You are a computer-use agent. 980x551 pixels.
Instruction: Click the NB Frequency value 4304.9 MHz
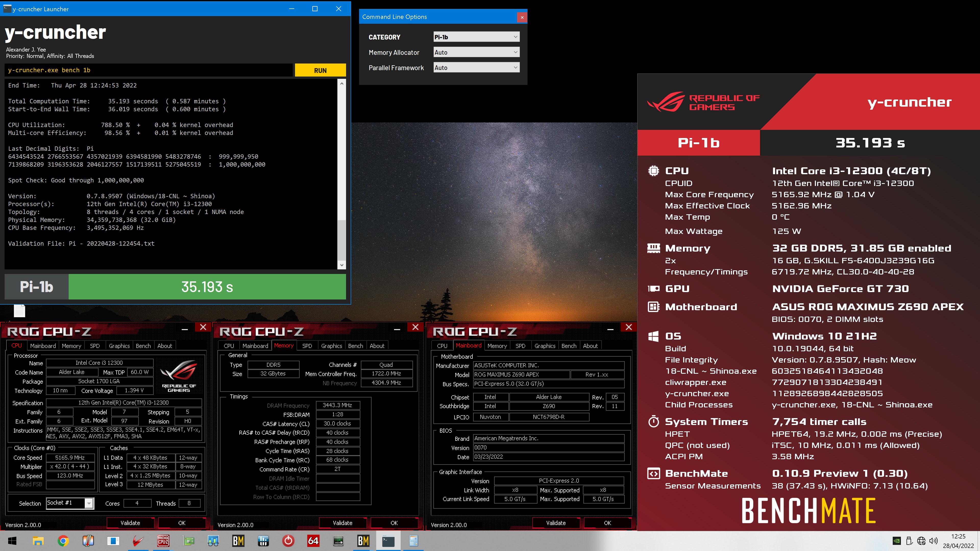387,383
